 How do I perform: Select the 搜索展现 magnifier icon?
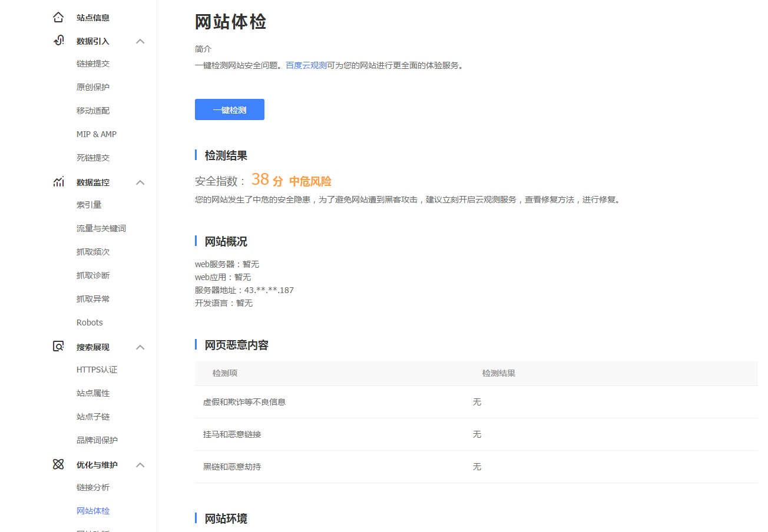[x=58, y=347]
